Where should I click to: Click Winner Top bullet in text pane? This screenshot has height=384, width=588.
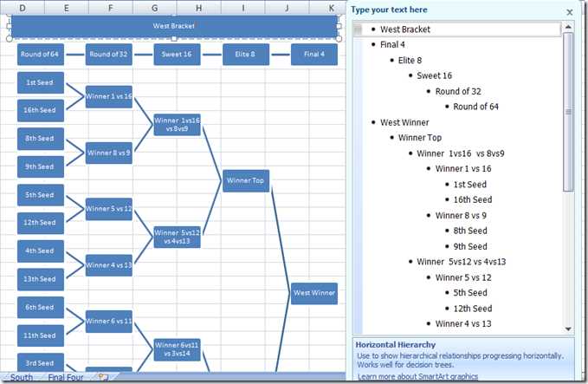point(420,138)
